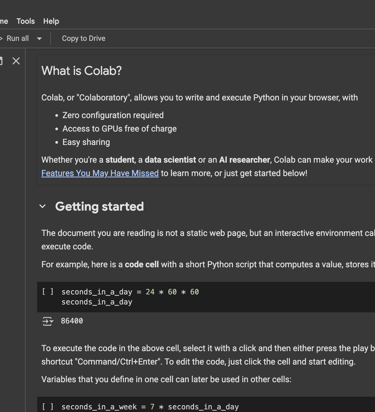This screenshot has height=412, width=375.
Task: Click the Variables that you define text cell
Action: (166, 379)
